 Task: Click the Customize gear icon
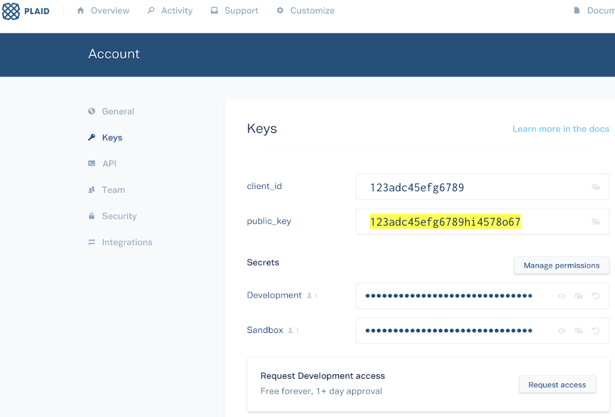point(280,11)
